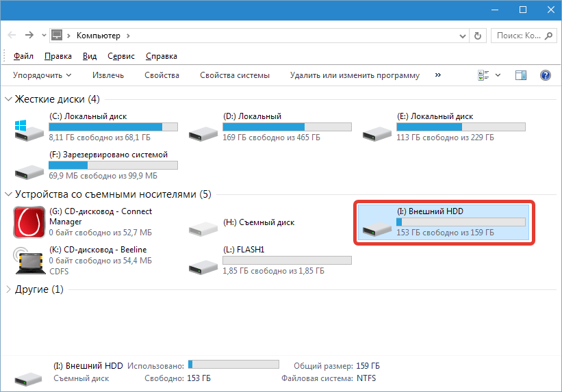Click the Извлечь button

pos(108,75)
